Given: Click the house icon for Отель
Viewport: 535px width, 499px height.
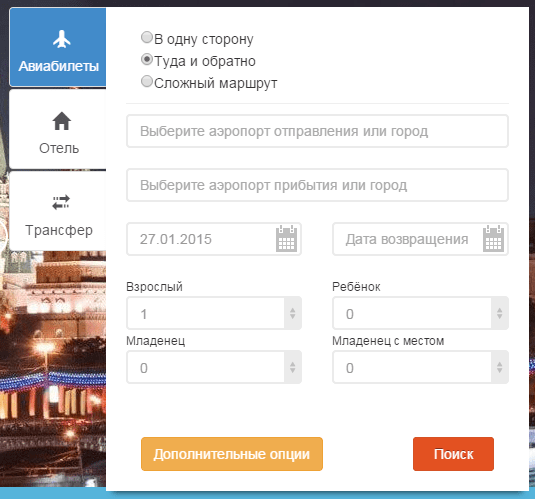Looking at the screenshot, I should 62,121.
